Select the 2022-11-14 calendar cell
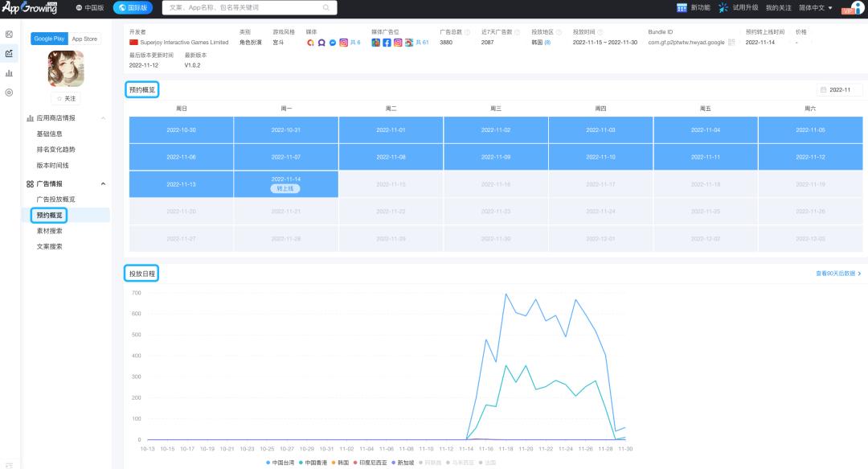The width and height of the screenshot is (868, 469). tap(286, 183)
